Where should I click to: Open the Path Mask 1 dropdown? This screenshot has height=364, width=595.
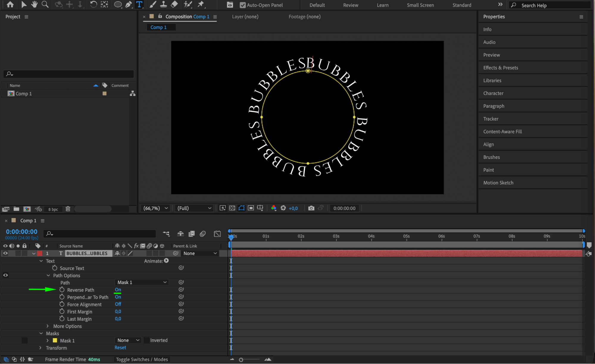tap(142, 282)
